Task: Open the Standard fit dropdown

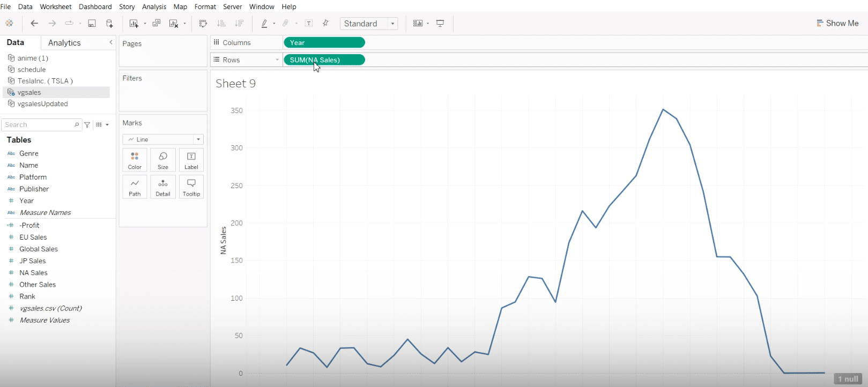Action: pyautogui.click(x=369, y=24)
